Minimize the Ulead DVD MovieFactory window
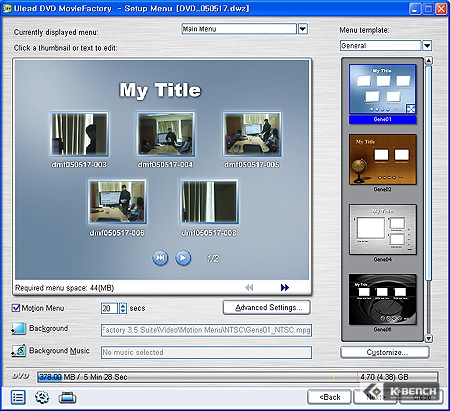Image resolution: width=450 pixels, height=411 pixels. tap(415, 9)
